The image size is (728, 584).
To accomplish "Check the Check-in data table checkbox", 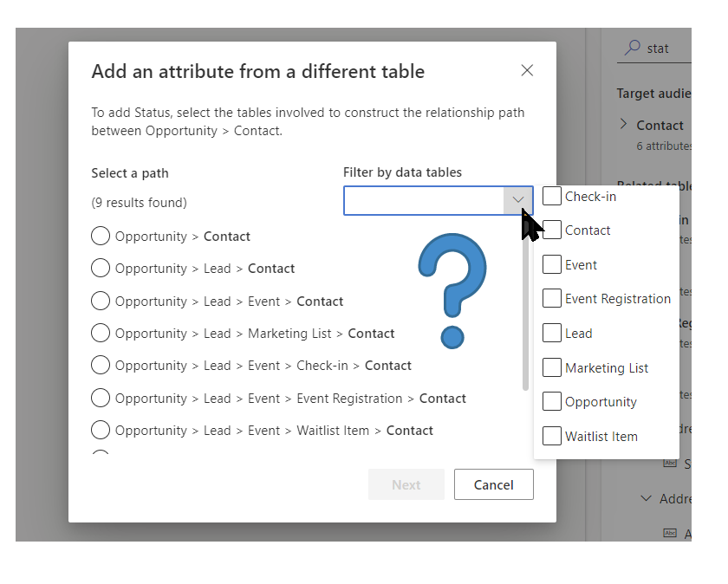I will 551,196.
